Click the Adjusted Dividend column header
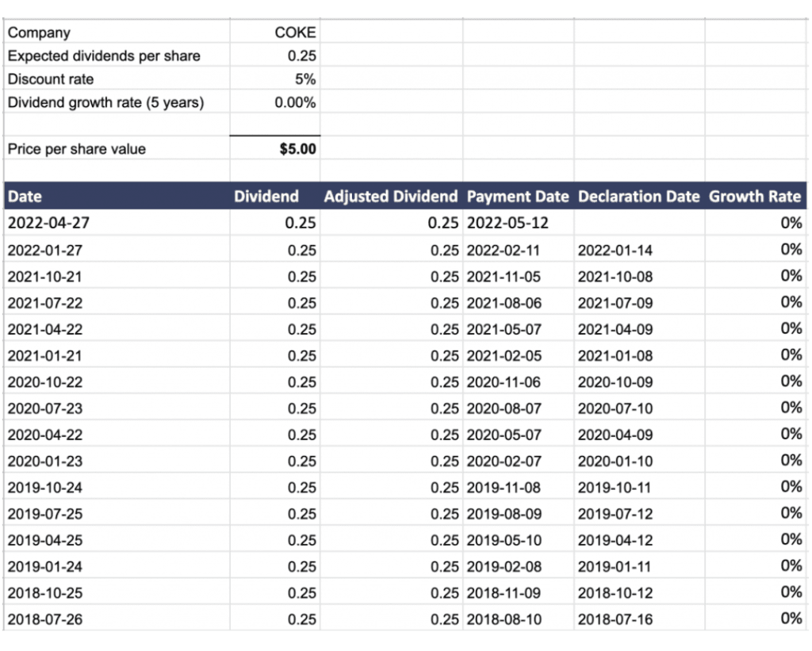 tap(390, 197)
